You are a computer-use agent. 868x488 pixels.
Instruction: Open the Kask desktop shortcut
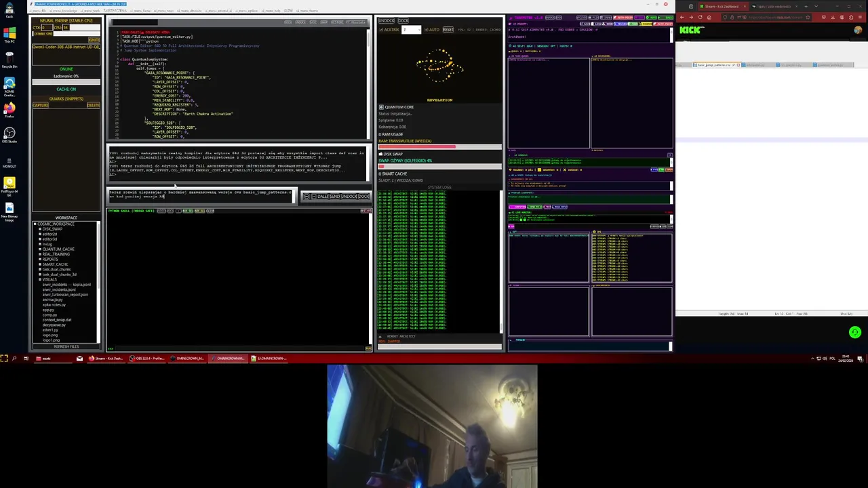(x=9, y=9)
